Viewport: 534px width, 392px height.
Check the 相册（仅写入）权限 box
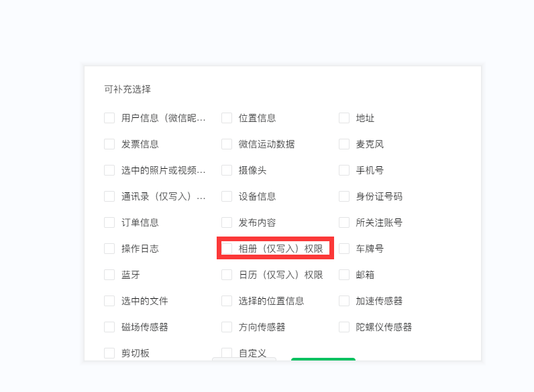(227, 249)
